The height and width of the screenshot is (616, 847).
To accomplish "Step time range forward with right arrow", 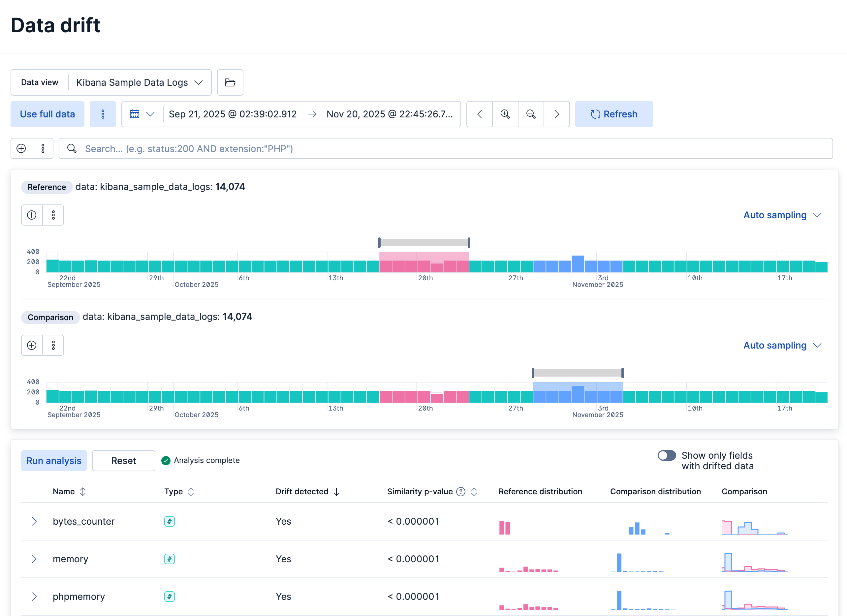I will coord(556,114).
